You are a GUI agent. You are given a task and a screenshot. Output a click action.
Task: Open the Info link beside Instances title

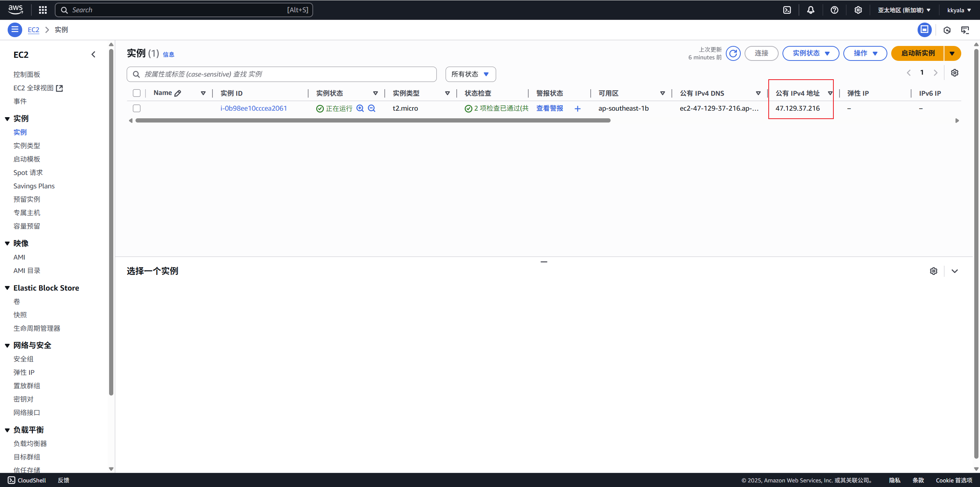pos(168,54)
